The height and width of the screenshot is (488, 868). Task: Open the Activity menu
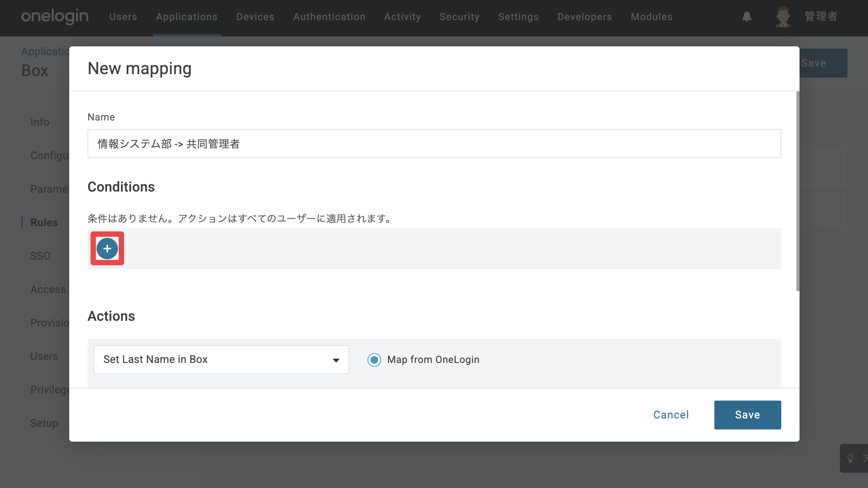pyautogui.click(x=402, y=17)
